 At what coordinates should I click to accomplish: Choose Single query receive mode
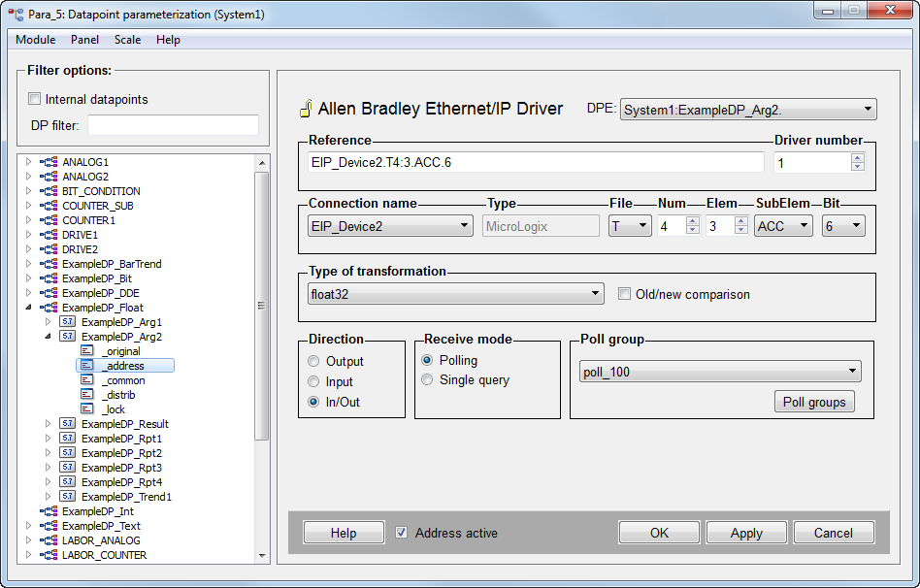pos(428,380)
